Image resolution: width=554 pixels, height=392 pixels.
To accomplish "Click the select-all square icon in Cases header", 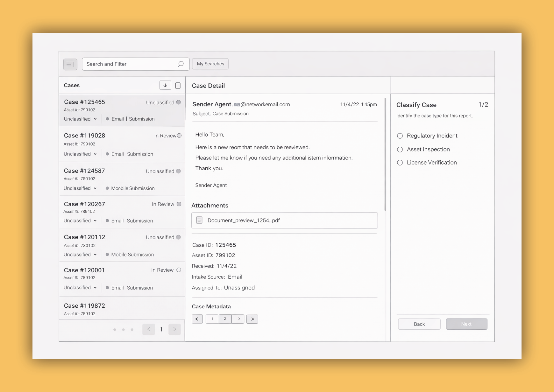I will coord(178,86).
